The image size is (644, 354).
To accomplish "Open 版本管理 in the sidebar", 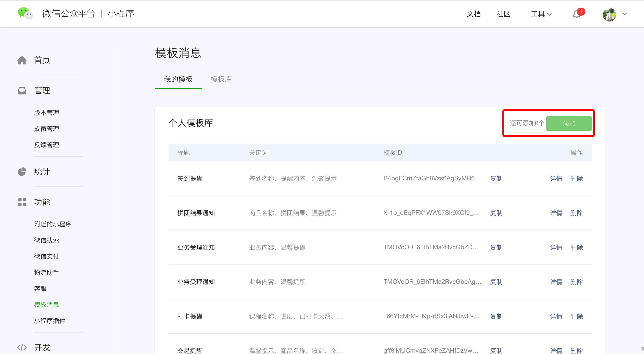I will (47, 113).
